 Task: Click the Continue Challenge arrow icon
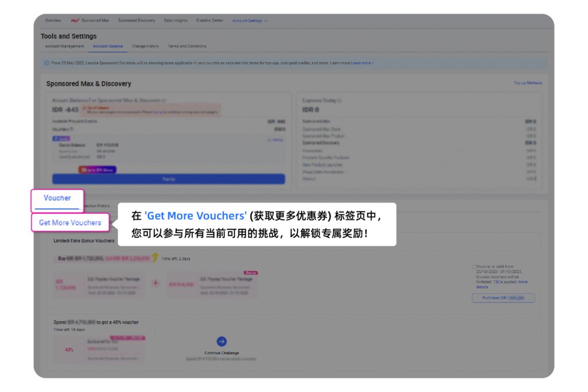click(222, 341)
